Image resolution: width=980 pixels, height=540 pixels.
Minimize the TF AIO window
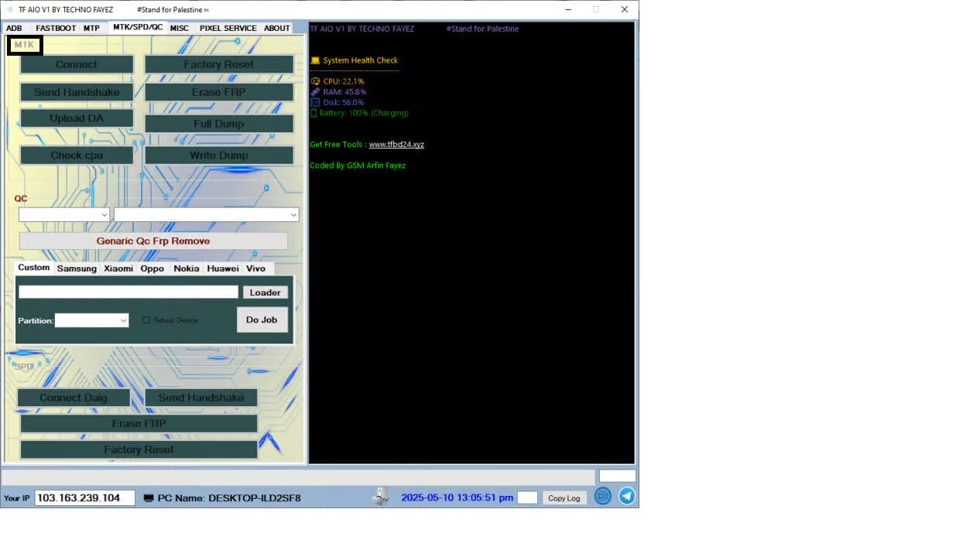pyautogui.click(x=569, y=9)
